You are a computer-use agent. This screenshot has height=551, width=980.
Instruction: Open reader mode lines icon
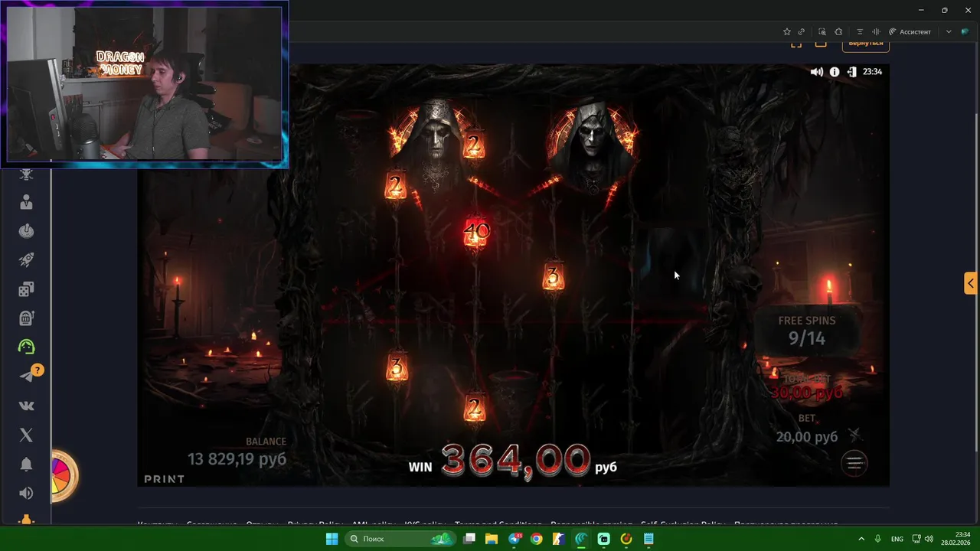(860, 32)
